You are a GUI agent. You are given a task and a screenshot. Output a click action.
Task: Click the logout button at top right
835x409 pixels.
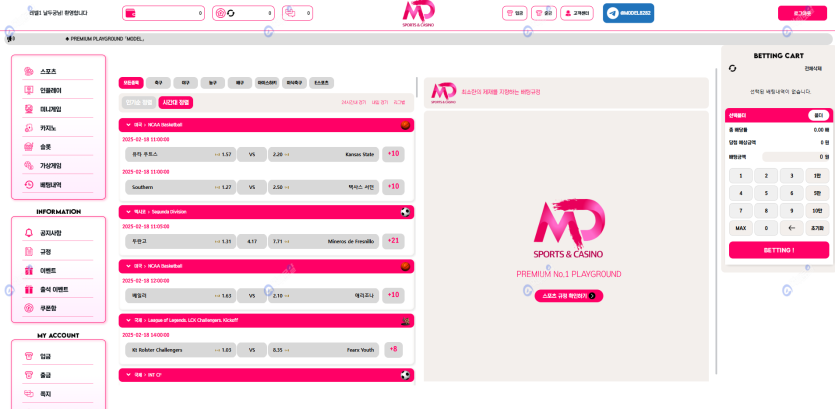click(802, 13)
